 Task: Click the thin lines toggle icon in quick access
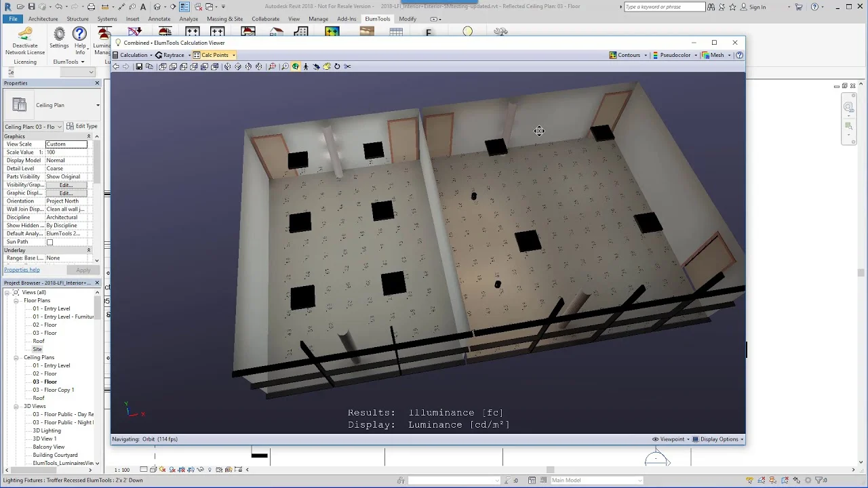point(184,7)
